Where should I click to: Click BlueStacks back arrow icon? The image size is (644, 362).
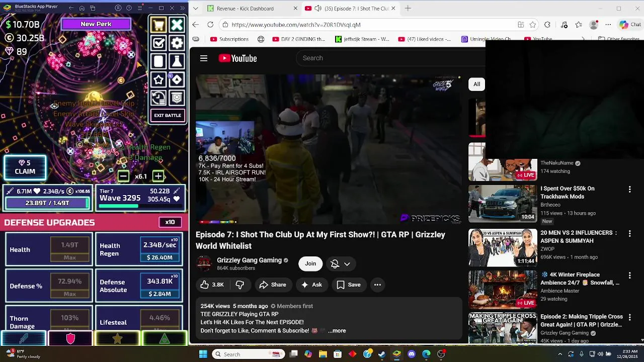(71, 8)
